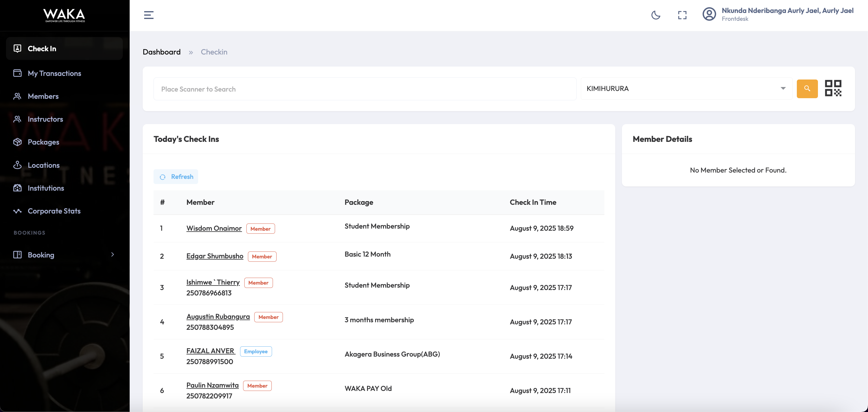This screenshot has height=412, width=868.
Task: Click the Locations pin icon
Action: [17, 165]
